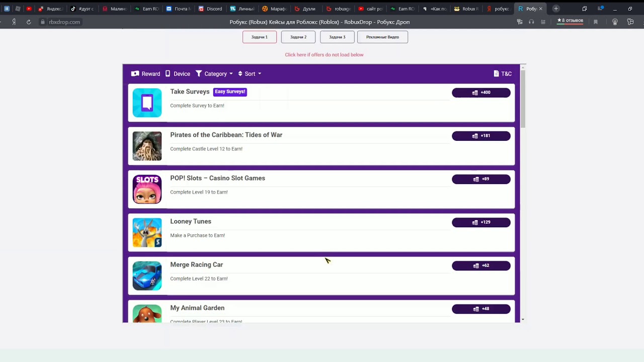Switch to the Задачи 3 tab
The width and height of the screenshot is (644, 362).
337,37
